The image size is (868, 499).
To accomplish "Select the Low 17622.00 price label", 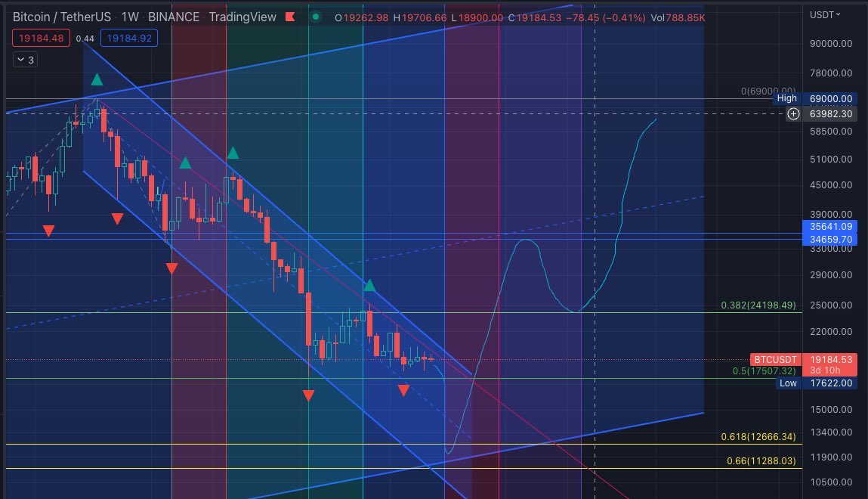I will [815, 383].
